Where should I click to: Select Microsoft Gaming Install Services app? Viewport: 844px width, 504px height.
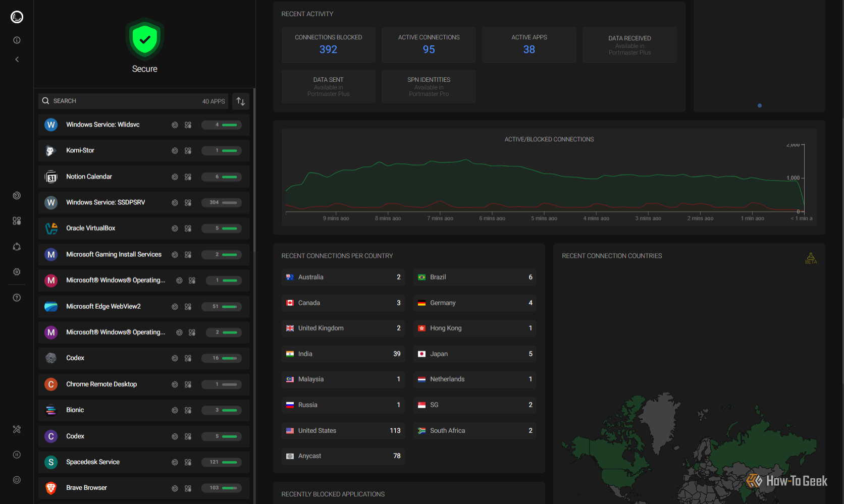pos(144,255)
